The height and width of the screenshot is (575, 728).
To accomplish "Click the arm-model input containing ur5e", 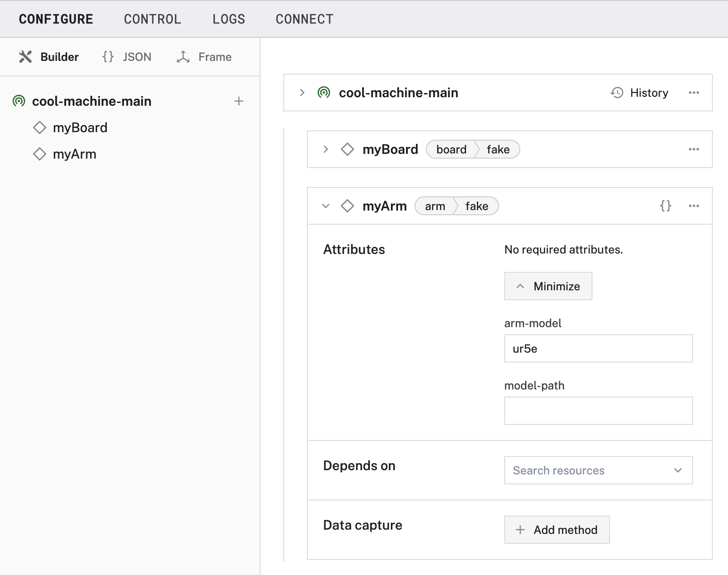I will pos(598,348).
